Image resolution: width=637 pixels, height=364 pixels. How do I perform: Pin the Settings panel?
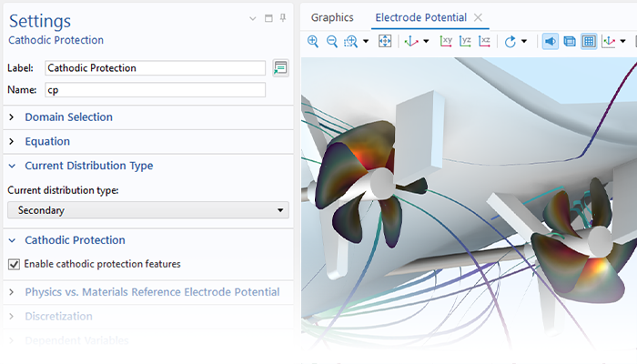pos(283,18)
